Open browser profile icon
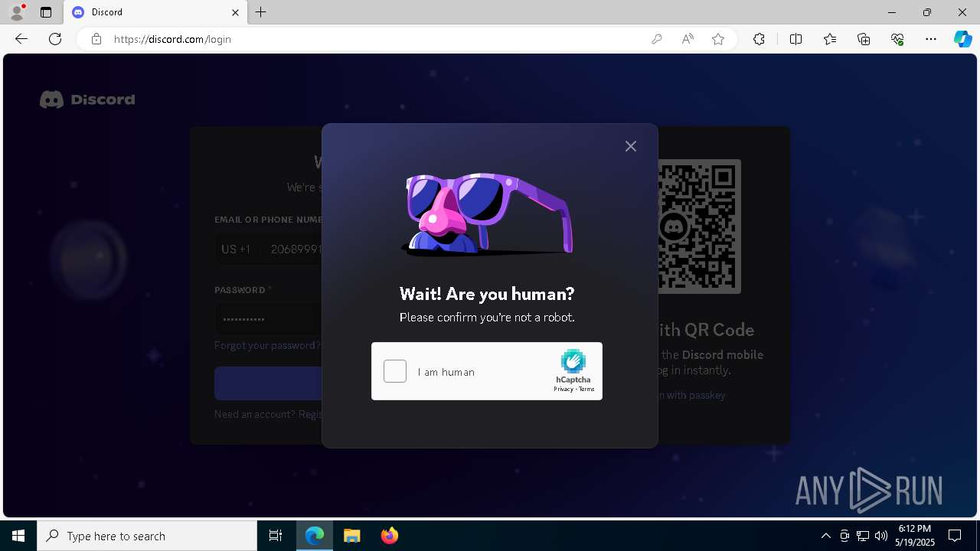 (x=17, y=12)
